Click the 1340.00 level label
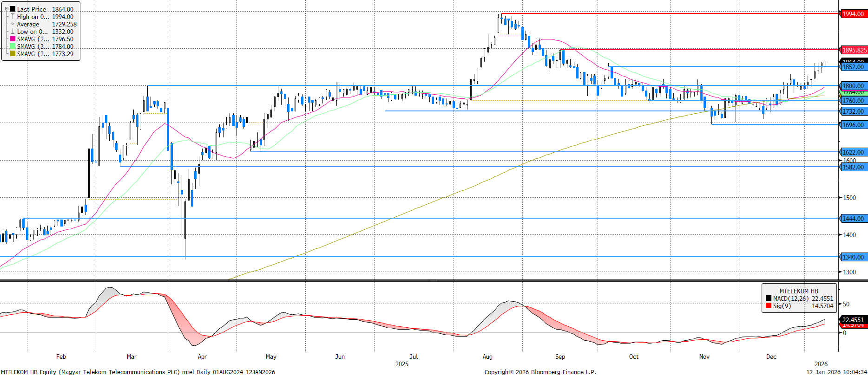Image resolution: width=868 pixels, height=376 pixels. [x=854, y=257]
